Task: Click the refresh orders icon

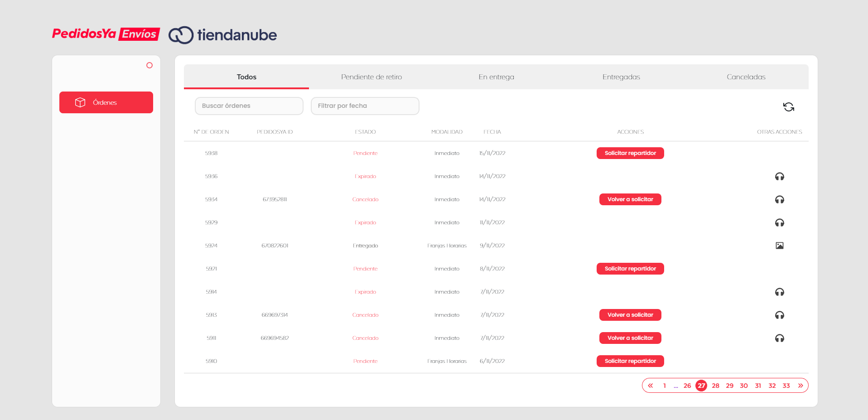Action: point(788,107)
